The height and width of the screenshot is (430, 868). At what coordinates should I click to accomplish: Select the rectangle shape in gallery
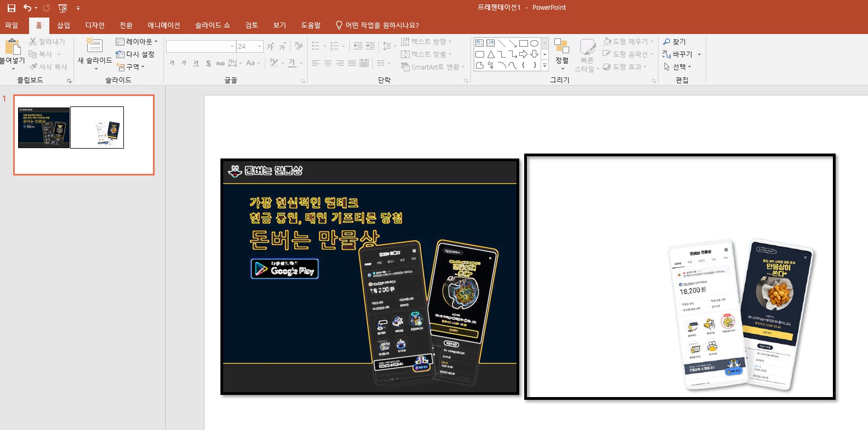click(x=523, y=43)
